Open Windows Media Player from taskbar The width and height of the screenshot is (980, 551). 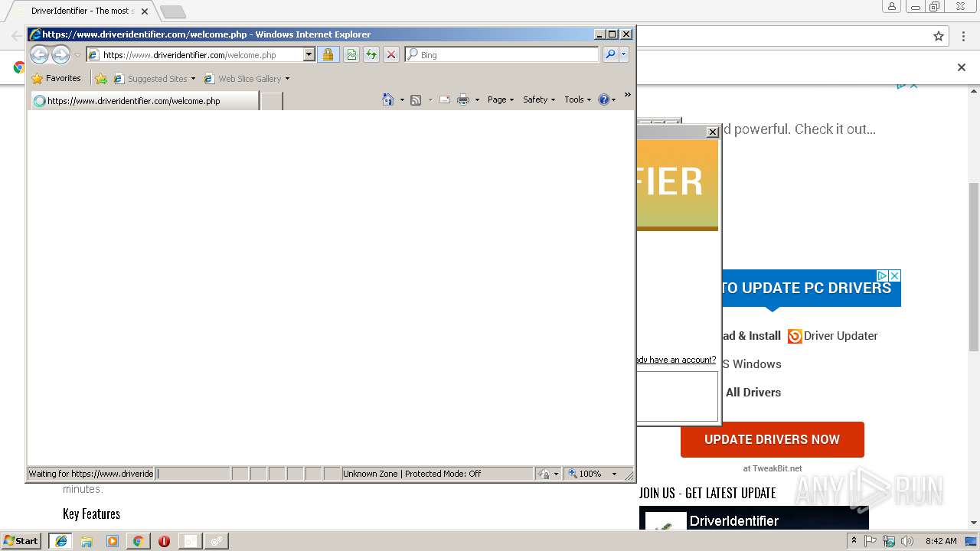coord(113,541)
